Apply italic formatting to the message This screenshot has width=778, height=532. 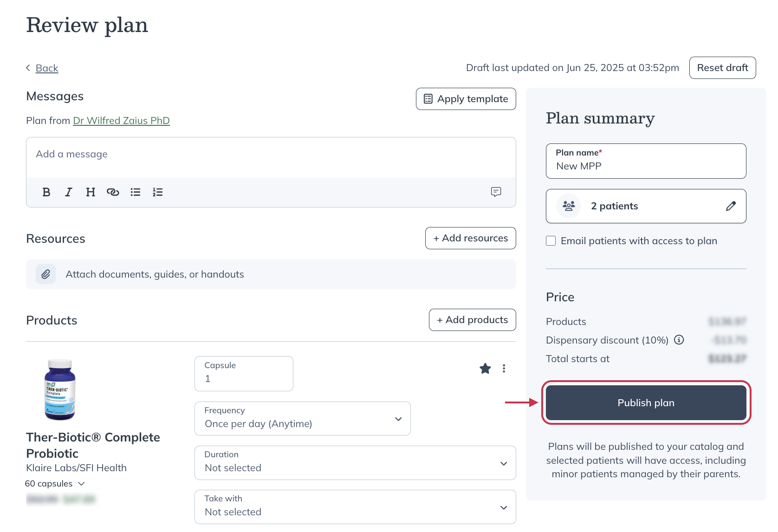[68, 192]
